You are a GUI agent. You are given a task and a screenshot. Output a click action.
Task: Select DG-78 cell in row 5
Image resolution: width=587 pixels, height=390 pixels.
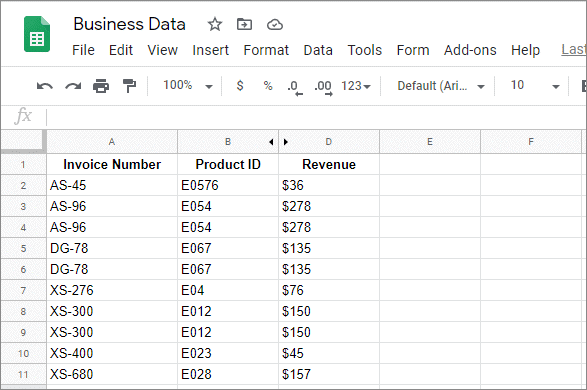coord(112,248)
